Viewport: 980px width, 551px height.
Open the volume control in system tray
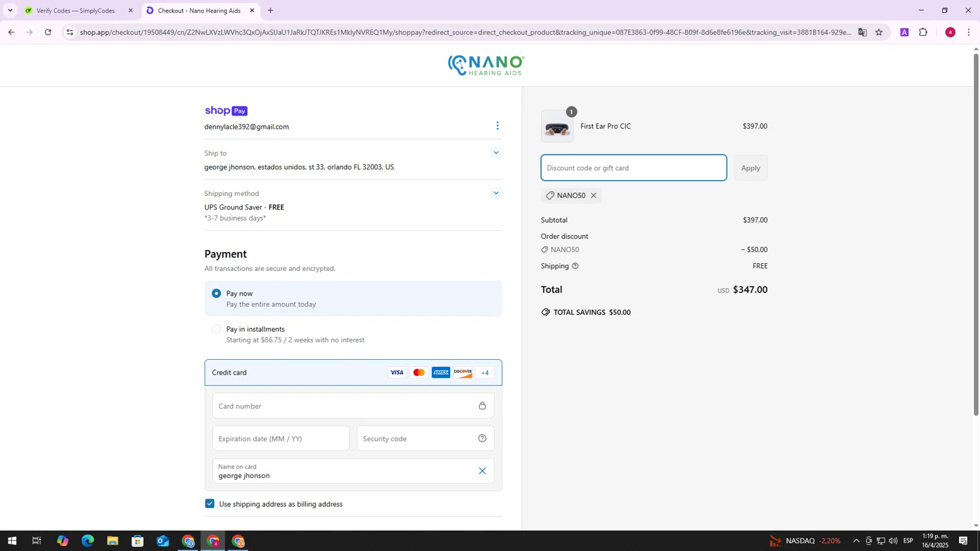(x=893, y=541)
